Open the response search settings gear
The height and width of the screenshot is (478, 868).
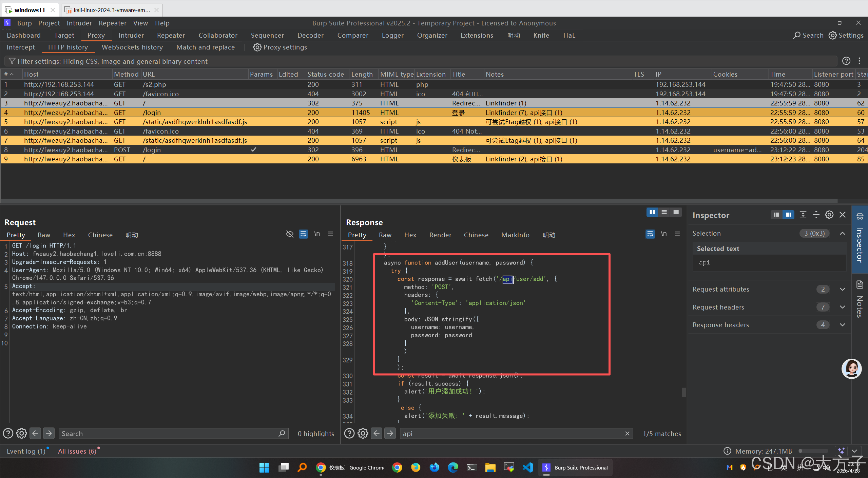tap(363, 433)
